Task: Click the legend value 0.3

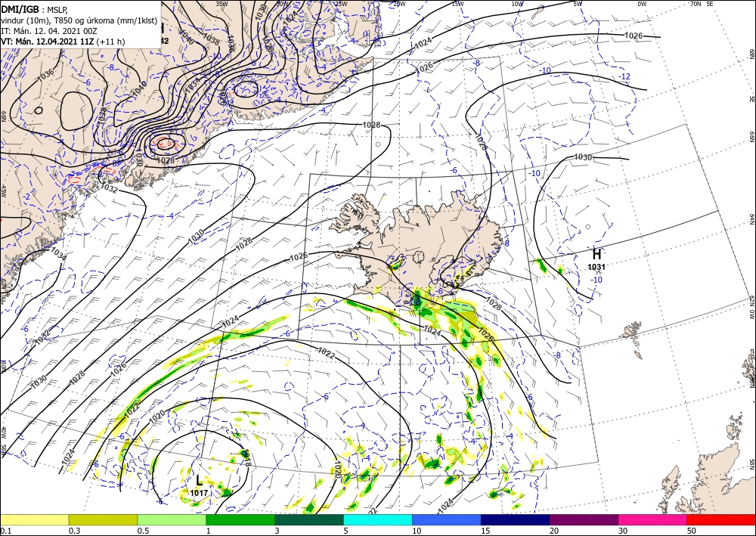Action: pyautogui.click(x=74, y=531)
